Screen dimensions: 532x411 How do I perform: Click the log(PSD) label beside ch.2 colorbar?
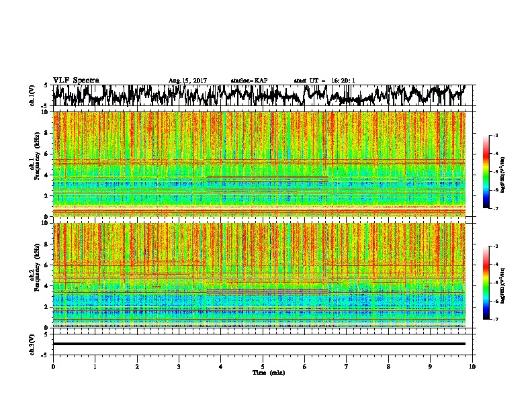tap(503, 285)
